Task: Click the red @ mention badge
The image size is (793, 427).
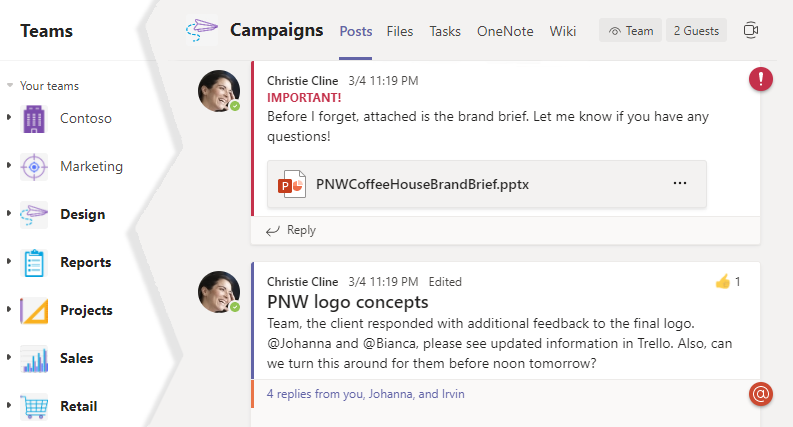Action: tap(761, 394)
